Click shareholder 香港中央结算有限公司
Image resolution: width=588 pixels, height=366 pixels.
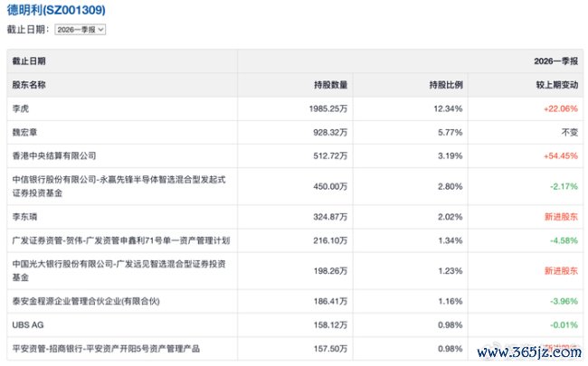[54, 155]
